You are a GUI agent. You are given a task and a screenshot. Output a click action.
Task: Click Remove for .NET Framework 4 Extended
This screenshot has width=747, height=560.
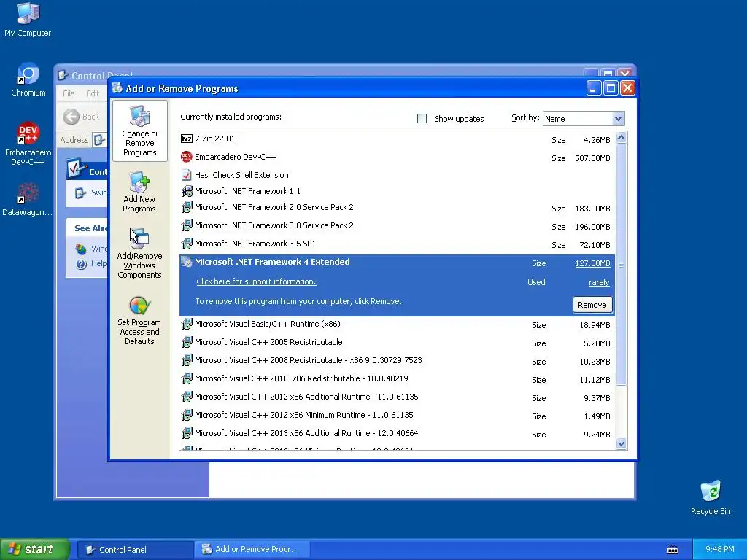coord(592,305)
